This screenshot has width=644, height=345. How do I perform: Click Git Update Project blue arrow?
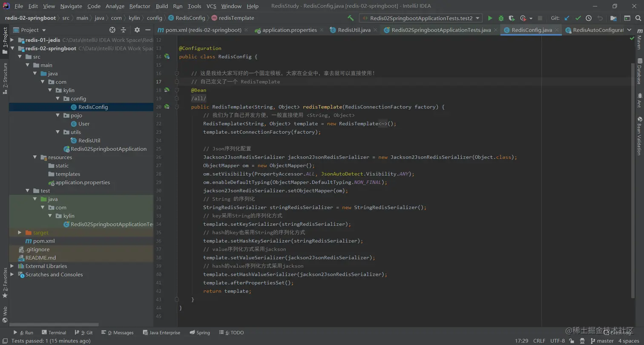[x=567, y=18]
